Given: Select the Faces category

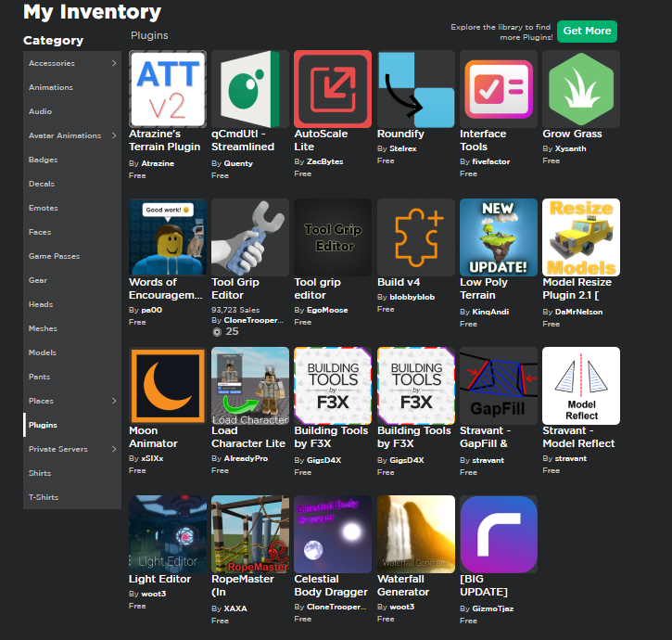Looking at the screenshot, I should pos(72,232).
